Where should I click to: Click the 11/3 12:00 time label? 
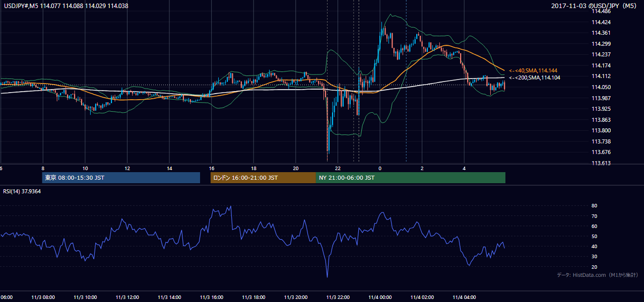[127, 297]
